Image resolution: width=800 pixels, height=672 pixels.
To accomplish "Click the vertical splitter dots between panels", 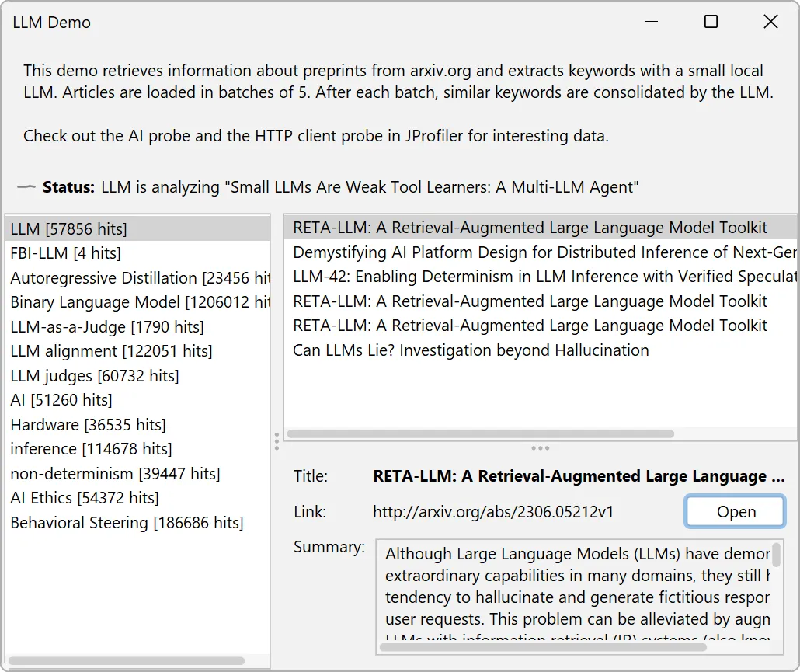I will [277, 441].
